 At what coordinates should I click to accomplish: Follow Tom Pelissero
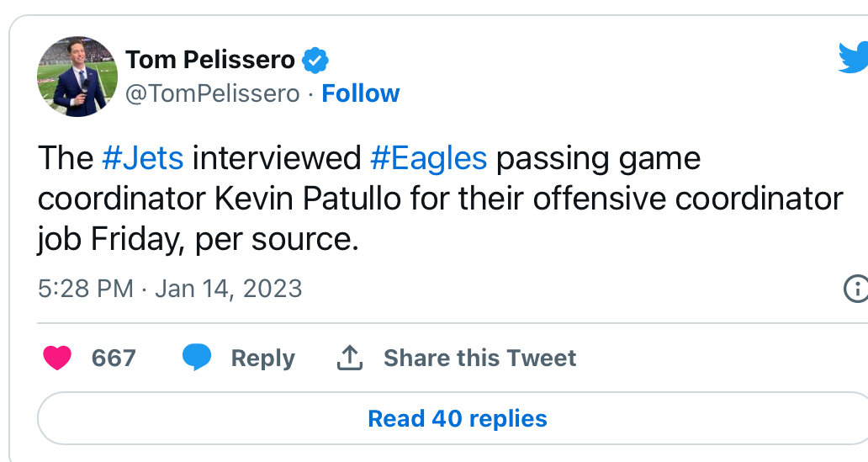click(x=361, y=93)
